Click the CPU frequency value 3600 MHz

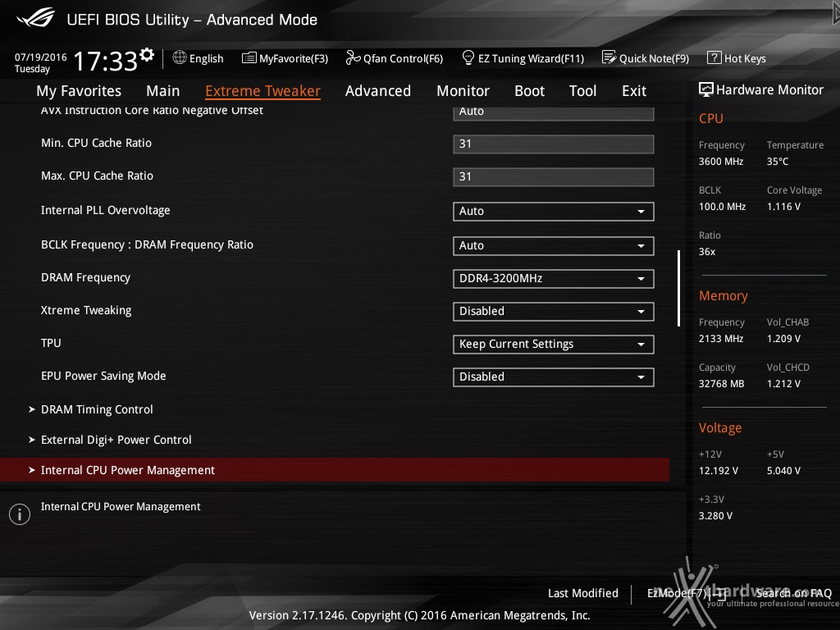(721, 162)
